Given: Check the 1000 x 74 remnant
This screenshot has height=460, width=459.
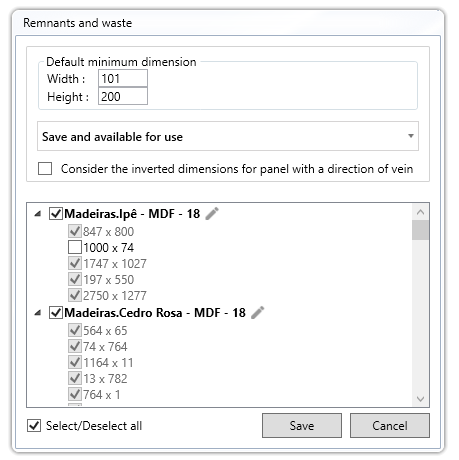Looking at the screenshot, I should (75, 248).
